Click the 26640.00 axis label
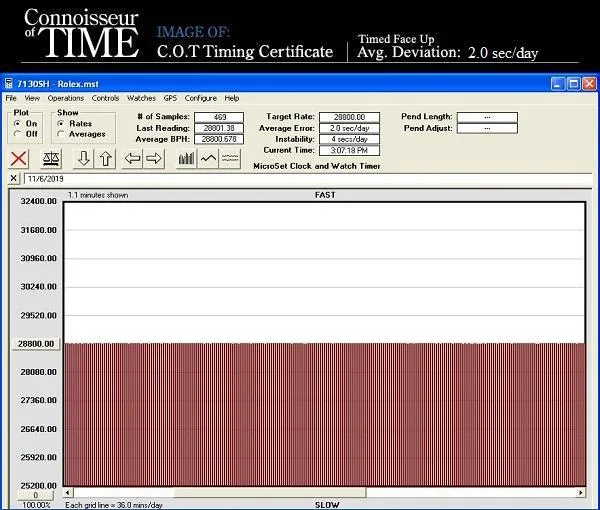600x510 pixels. pyautogui.click(x=38, y=429)
